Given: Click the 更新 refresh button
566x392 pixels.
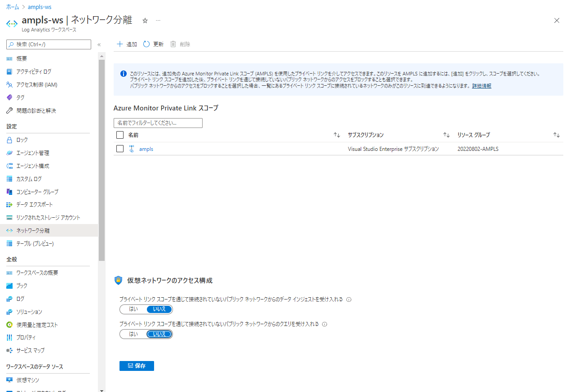Looking at the screenshot, I should click(153, 44).
